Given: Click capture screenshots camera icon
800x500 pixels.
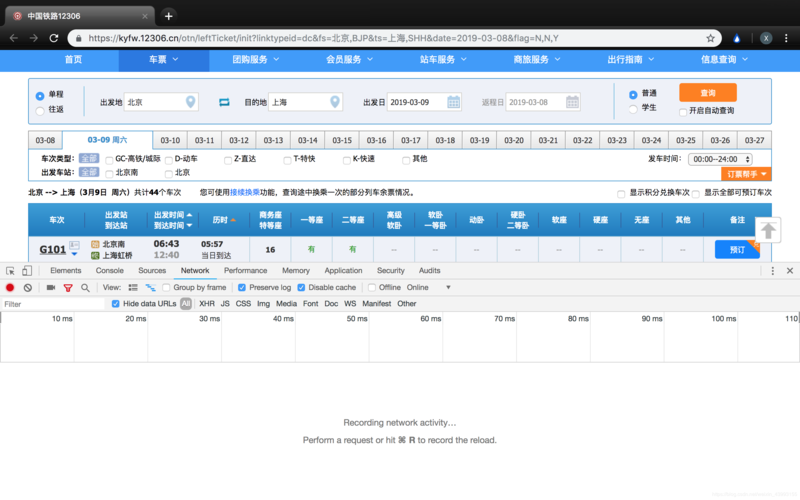Looking at the screenshot, I should (51, 288).
